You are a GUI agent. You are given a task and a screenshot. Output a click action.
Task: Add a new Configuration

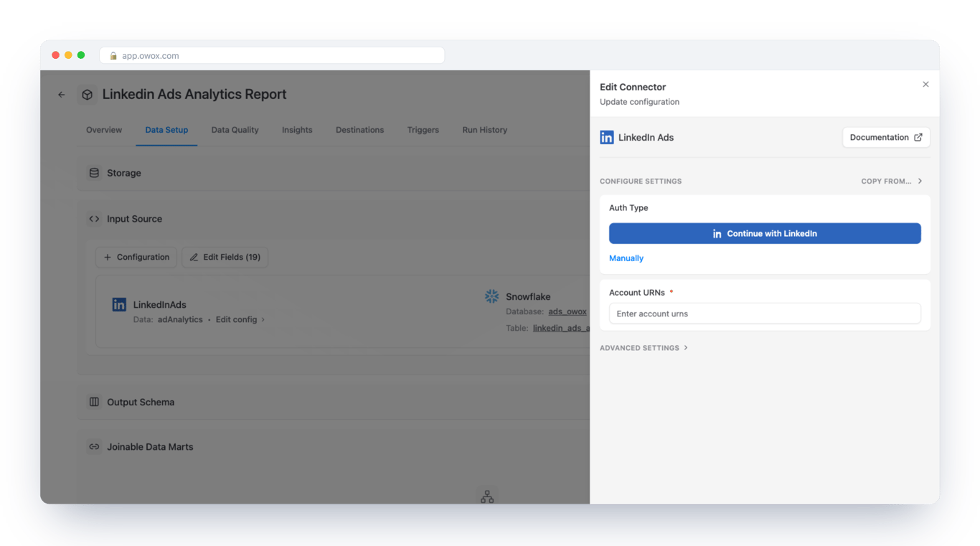coord(136,257)
